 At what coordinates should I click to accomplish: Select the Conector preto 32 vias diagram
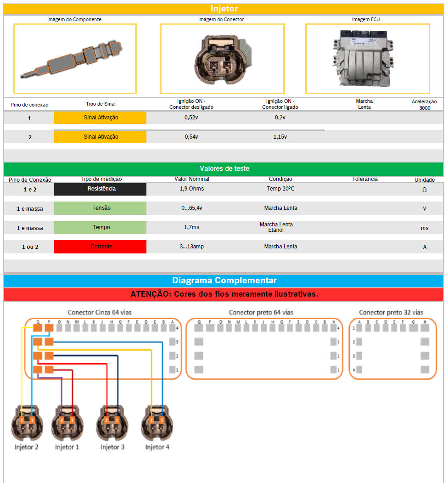392,349
